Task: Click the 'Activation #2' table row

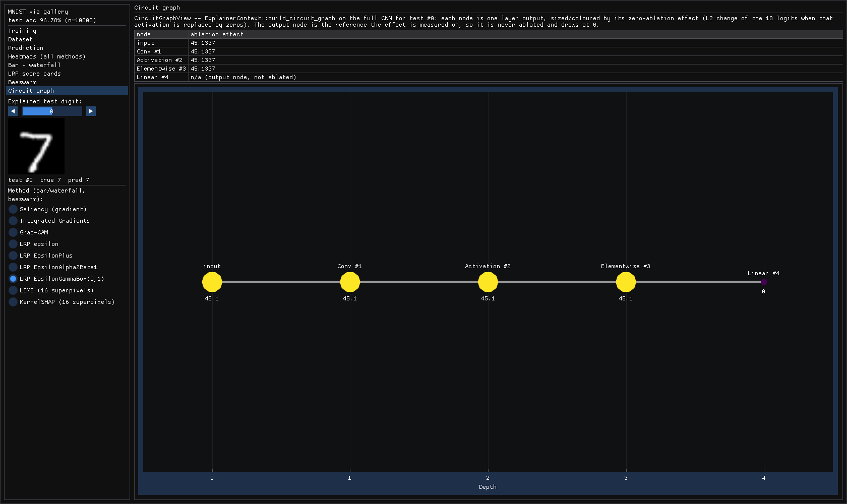Action: tap(489, 60)
